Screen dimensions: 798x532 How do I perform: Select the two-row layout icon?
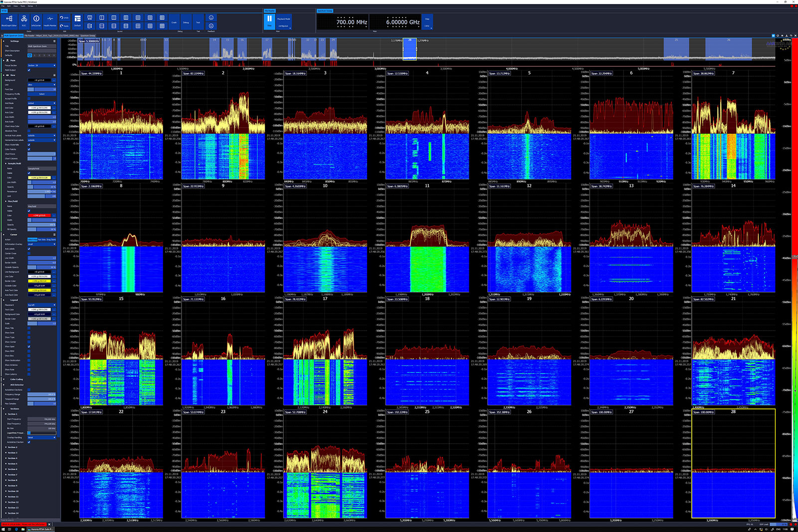(x=102, y=26)
